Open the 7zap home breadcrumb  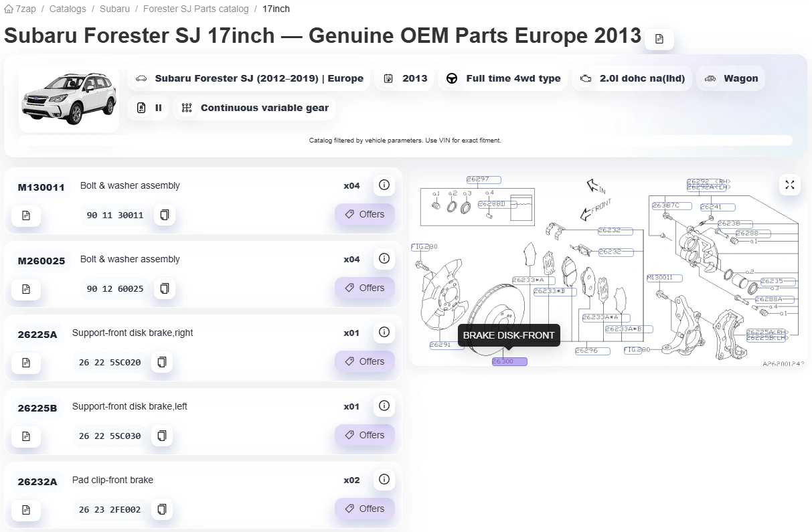(x=20, y=9)
